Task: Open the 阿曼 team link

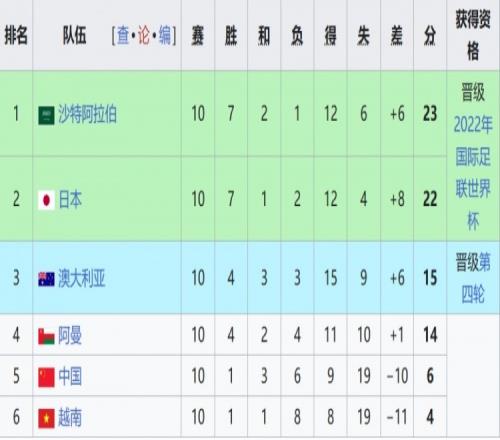Action: click(70, 335)
